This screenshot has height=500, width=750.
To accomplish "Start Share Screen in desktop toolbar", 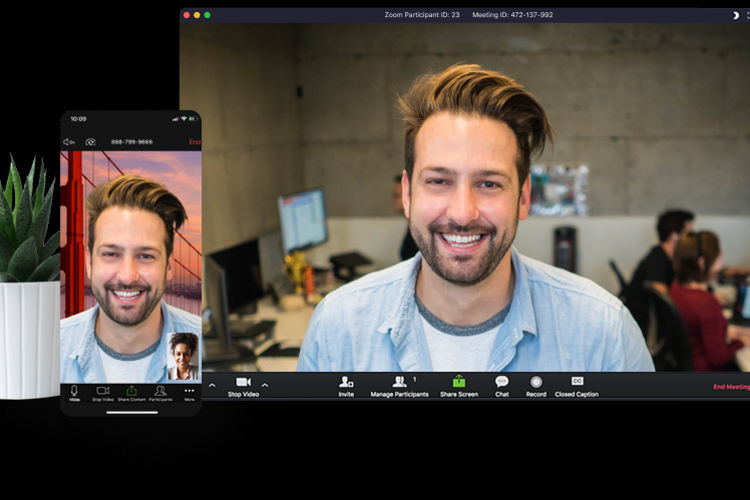I will (x=459, y=387).
